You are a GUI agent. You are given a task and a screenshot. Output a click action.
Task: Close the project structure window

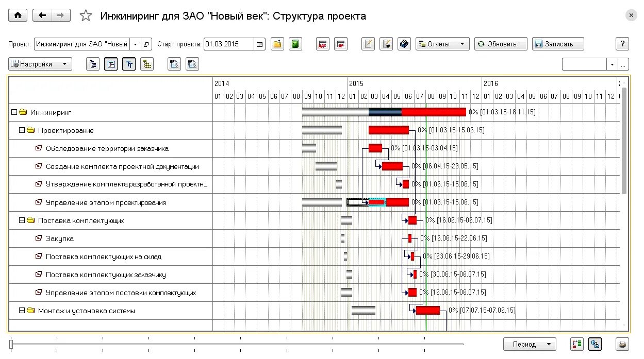click(632, 15)
